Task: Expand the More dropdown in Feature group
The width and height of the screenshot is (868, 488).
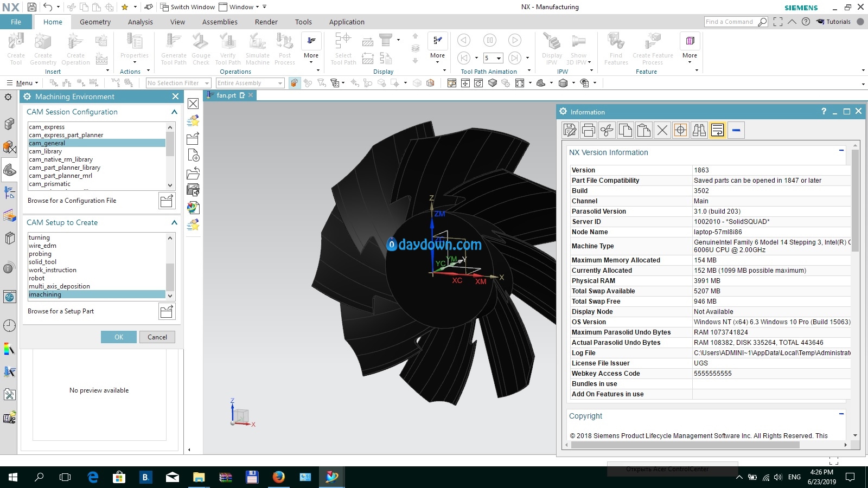Action: pyautogui.click(x=690, y=49)
